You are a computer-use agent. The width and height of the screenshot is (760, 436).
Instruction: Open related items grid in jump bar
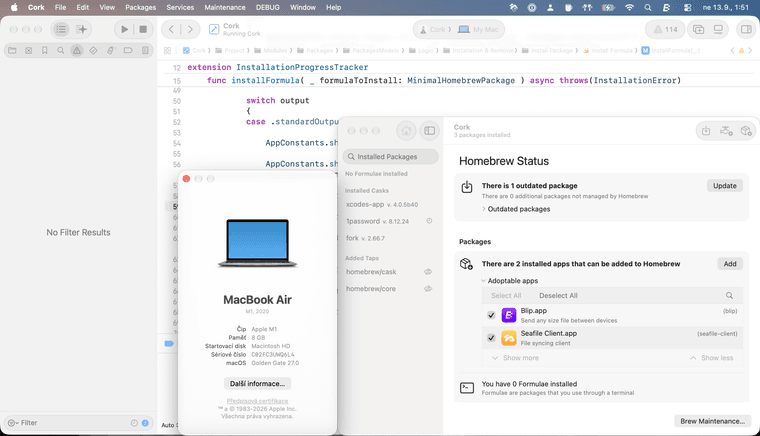pyautogui.click(x=167, y=50)
